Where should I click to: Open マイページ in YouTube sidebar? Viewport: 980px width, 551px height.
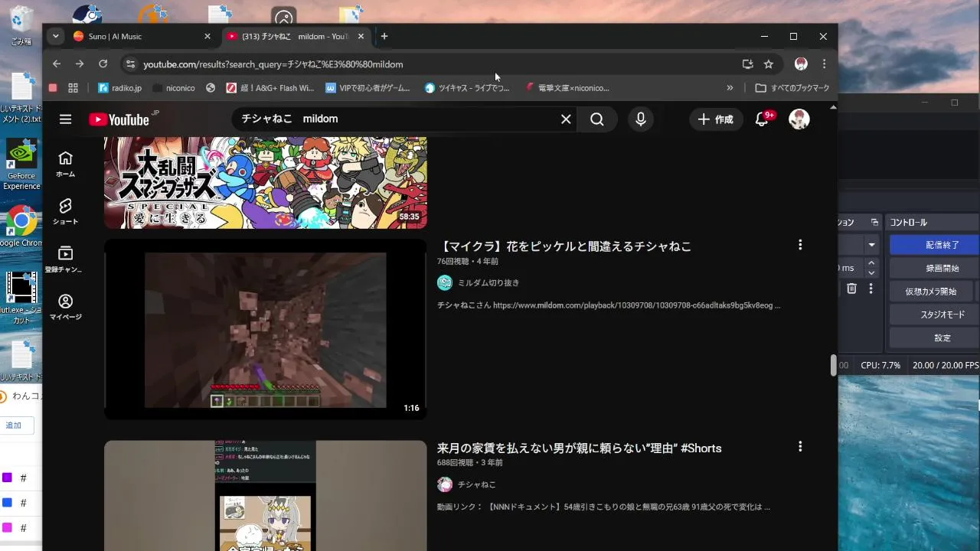point(65,307)
